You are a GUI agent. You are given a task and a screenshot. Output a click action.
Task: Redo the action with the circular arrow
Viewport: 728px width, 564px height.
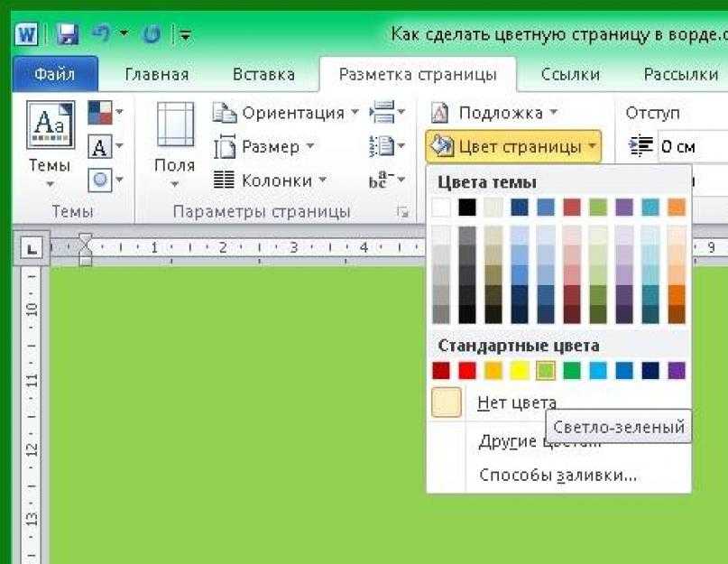152,34
